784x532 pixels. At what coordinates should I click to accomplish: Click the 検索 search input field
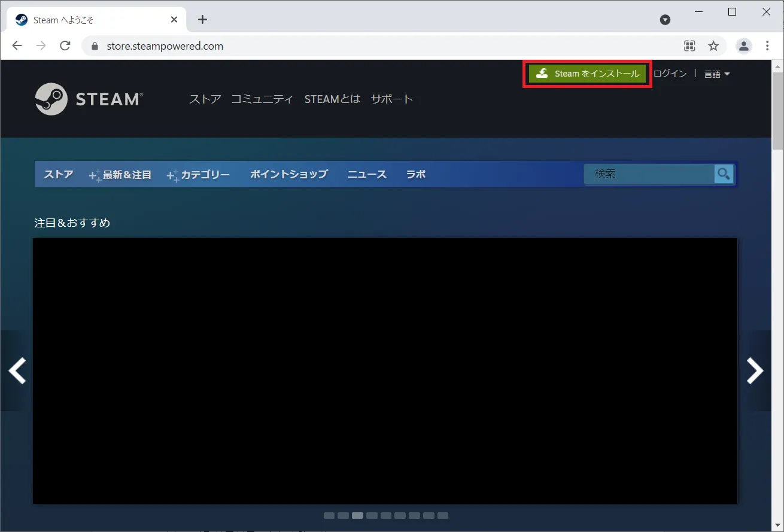pyautogui.click(x=649, y=174)
